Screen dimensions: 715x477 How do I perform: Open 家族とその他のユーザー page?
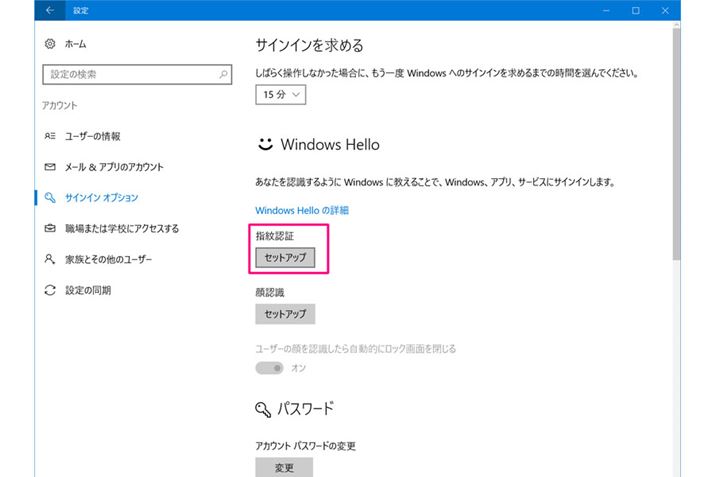(x=109, y=259)
